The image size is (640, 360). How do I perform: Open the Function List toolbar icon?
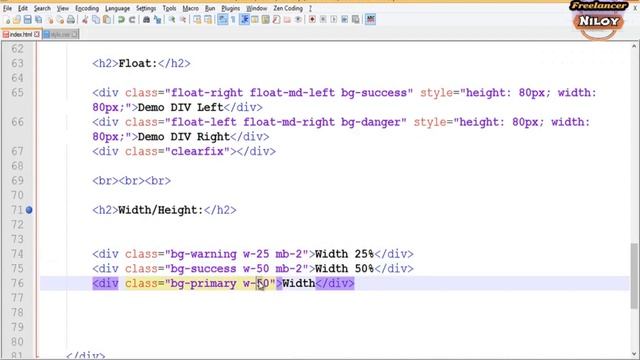click(276, 20)
